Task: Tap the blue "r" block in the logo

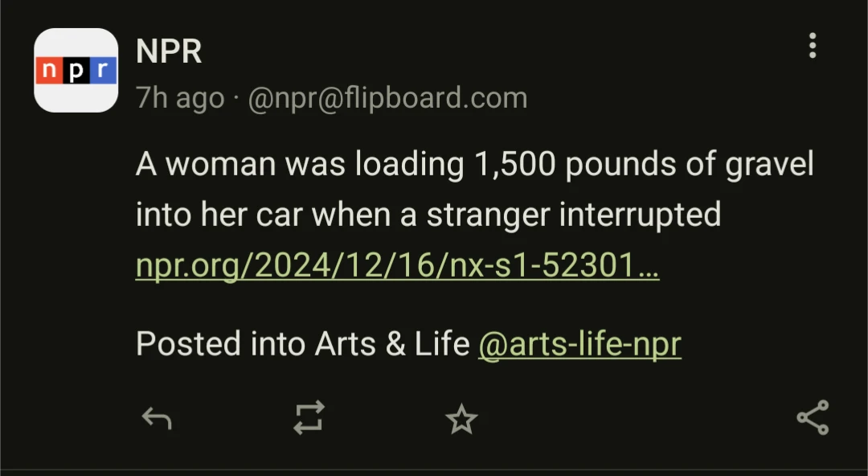Action: coord(102,72)
